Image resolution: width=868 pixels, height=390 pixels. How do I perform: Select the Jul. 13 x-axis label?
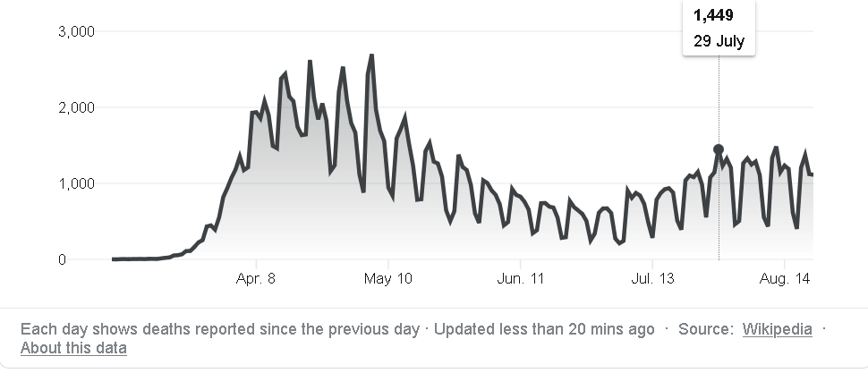click(652, 278)
